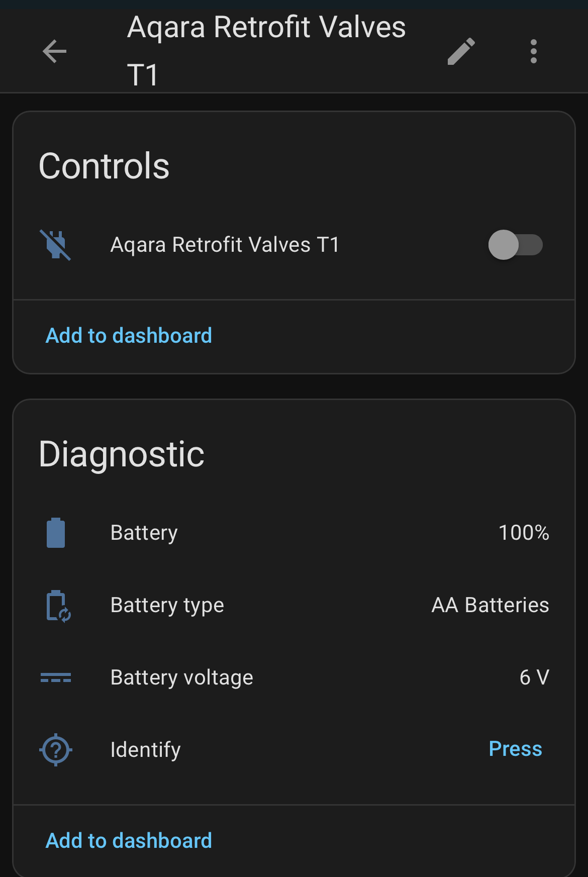Open the three-dot overflow menu
Viewport: 588px width, 877px height.
[x=533, y=51]
